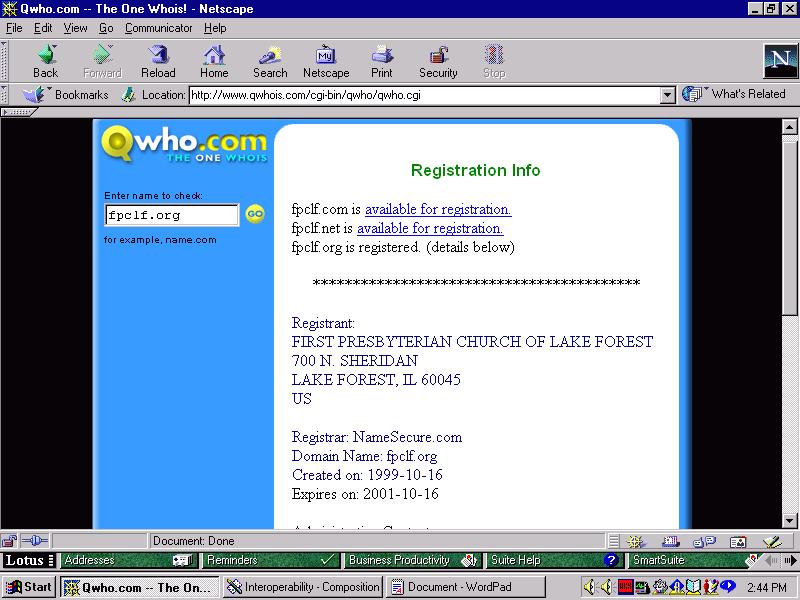Image resolution: width=800 pixels, height=600 pixels.
Task: Collapse the location toolbar via its handle
Action: click(4, 95)
